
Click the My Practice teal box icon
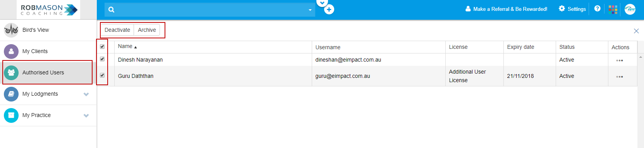click(x=11, y=115)
